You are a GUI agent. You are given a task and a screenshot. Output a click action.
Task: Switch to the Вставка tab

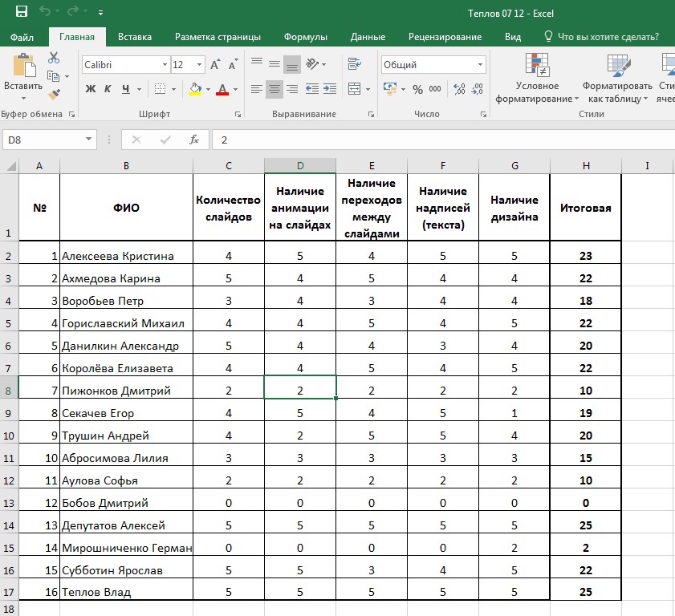click(x=135, y=37)
